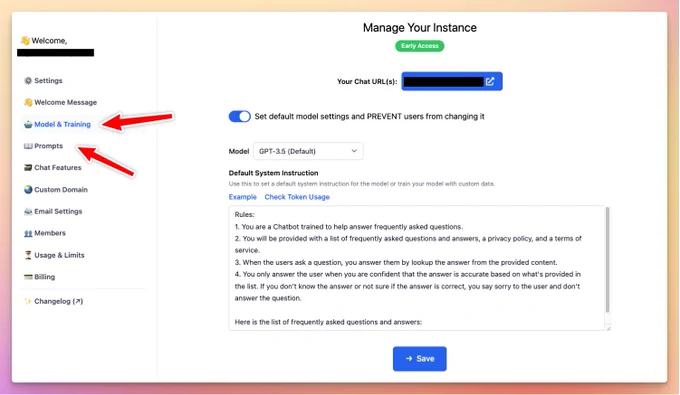Click the people icon beside Members
This screenshot has height=395, width=680.
28,233
